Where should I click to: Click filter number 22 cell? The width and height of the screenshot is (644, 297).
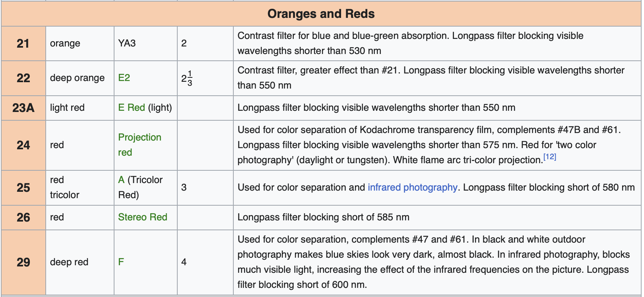pyautogui.click(x=23, y=78)
